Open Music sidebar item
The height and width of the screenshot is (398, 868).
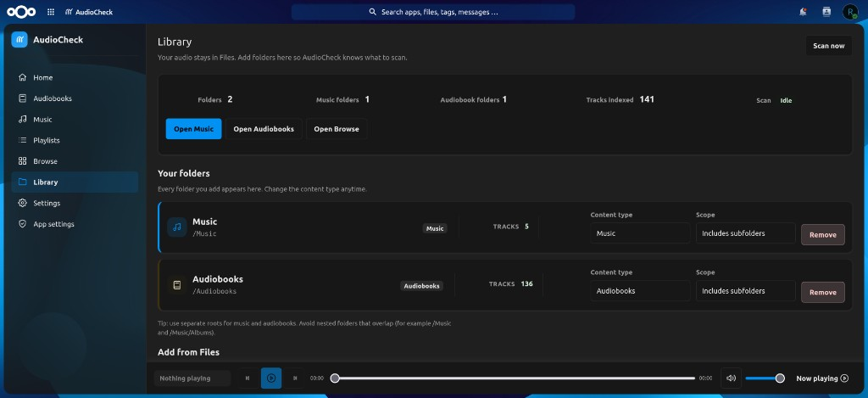[75, 119]
